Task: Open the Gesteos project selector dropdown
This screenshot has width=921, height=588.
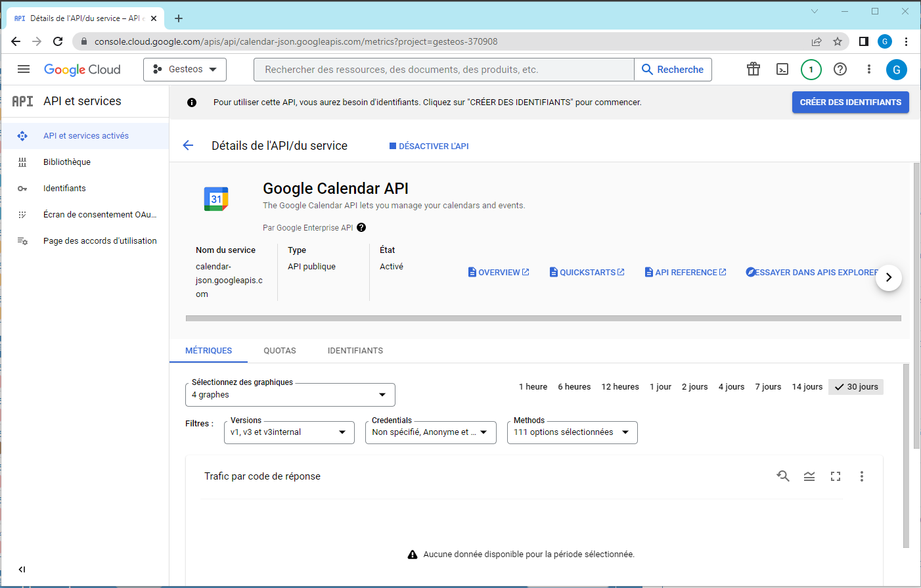Action: (185, 69)
